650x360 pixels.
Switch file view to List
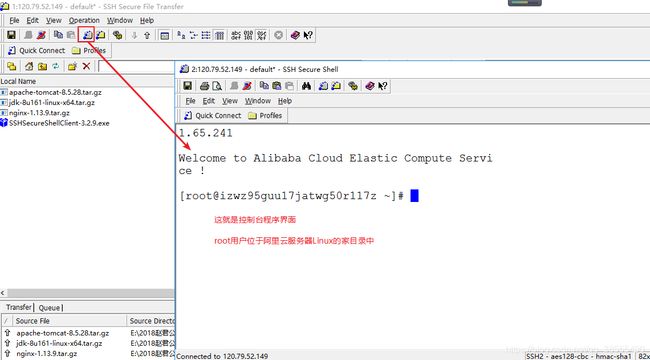(206, 35)
